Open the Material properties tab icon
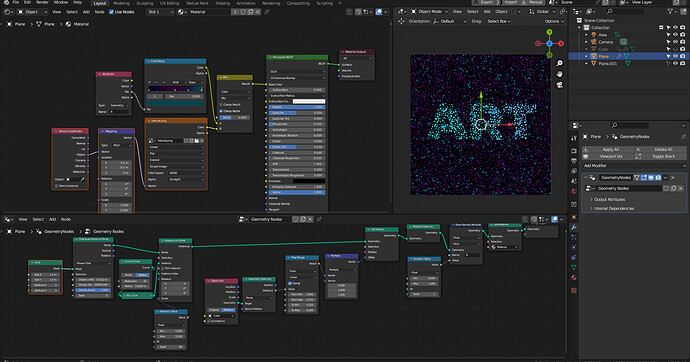Image resolution: width=690 pixels, height=362 pixels. tap(574, 278)
